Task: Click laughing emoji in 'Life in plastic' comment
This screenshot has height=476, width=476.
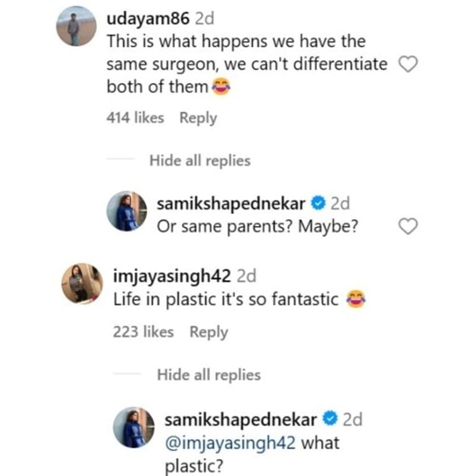Action: click(356, 299)
